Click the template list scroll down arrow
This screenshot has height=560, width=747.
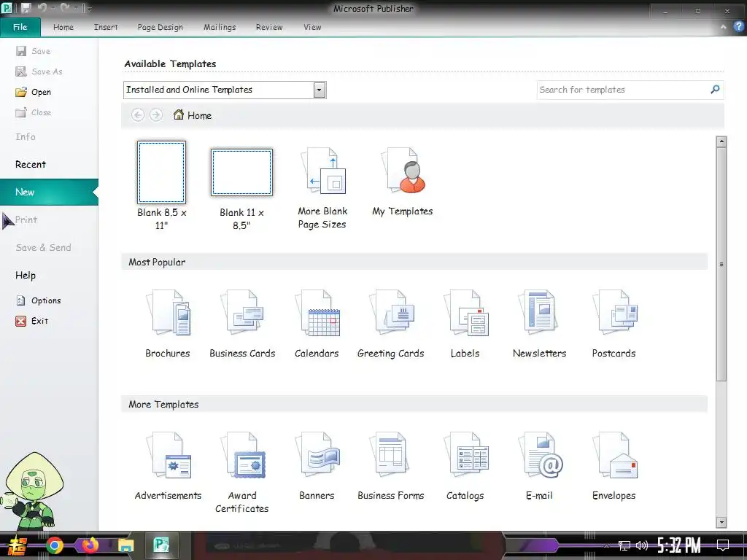721,522
